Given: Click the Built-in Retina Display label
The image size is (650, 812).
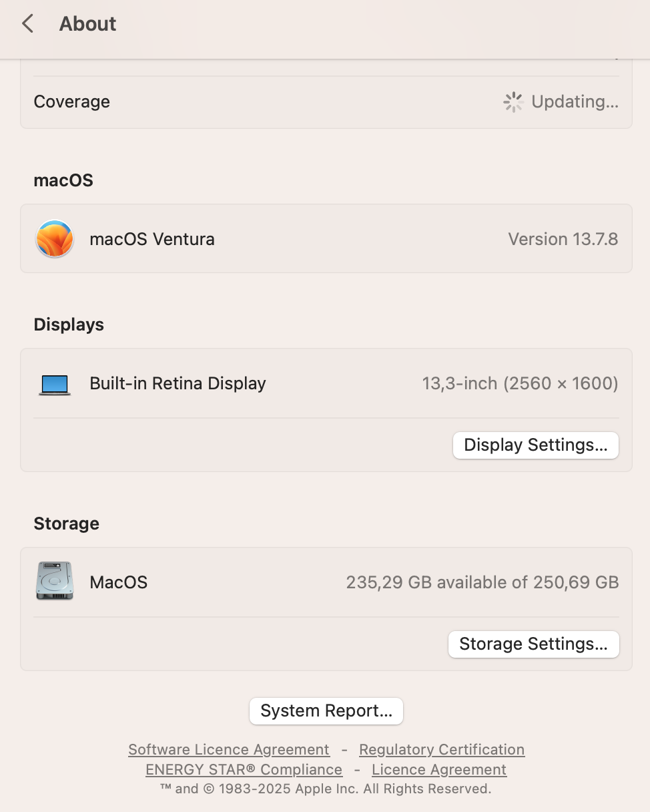Looking at the screenshot, I should tap(178, 384).
